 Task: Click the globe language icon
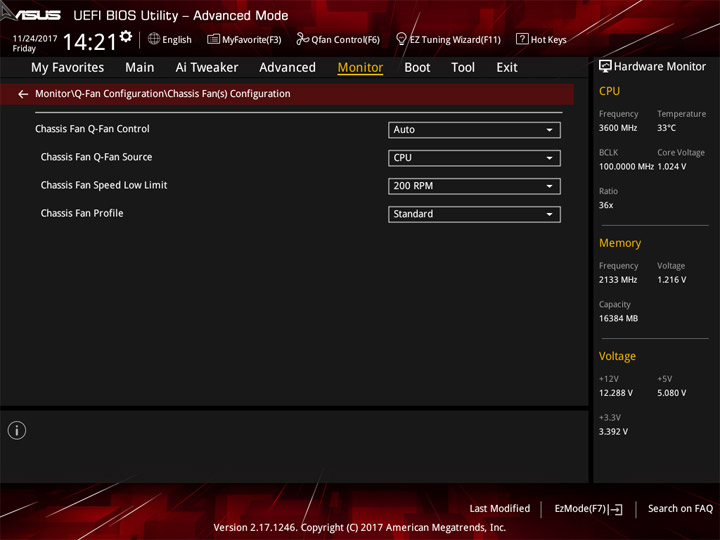pos(154,39)
